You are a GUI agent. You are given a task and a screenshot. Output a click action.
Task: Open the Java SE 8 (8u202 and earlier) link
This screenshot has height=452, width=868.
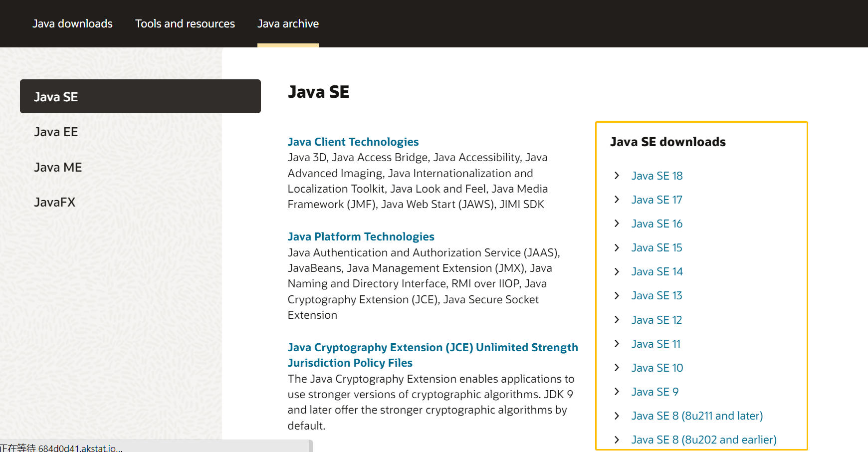tap(704, 440)
